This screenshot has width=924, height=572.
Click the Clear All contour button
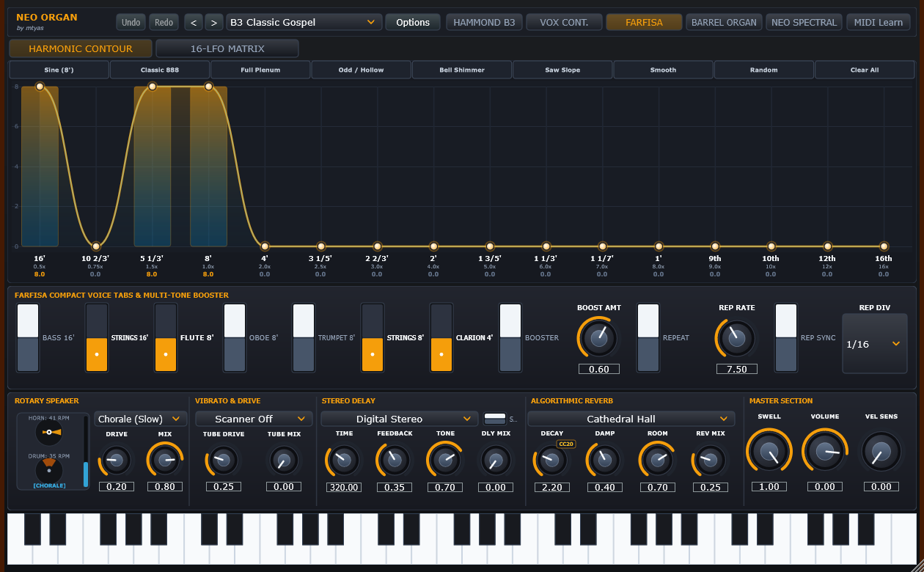click(865, 70)
